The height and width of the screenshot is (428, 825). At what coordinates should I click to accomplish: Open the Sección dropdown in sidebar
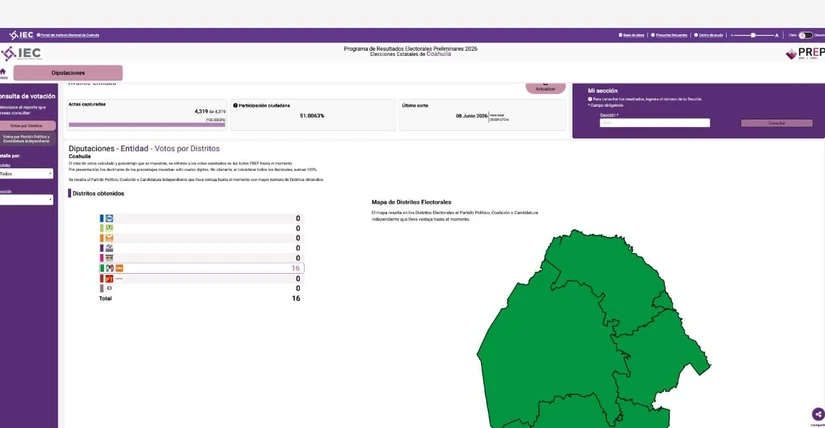pos(26,200)
